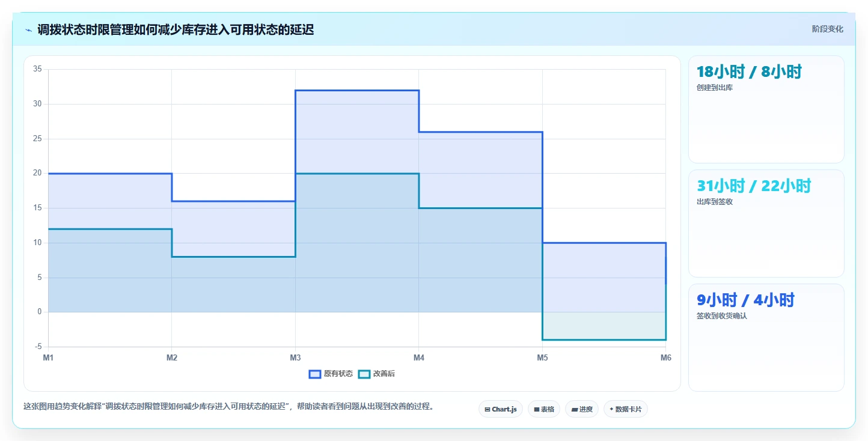The width and height of the screenshot is (868, 441).
Task: Select the 表格 tag pill
Action: pos(544,409)
